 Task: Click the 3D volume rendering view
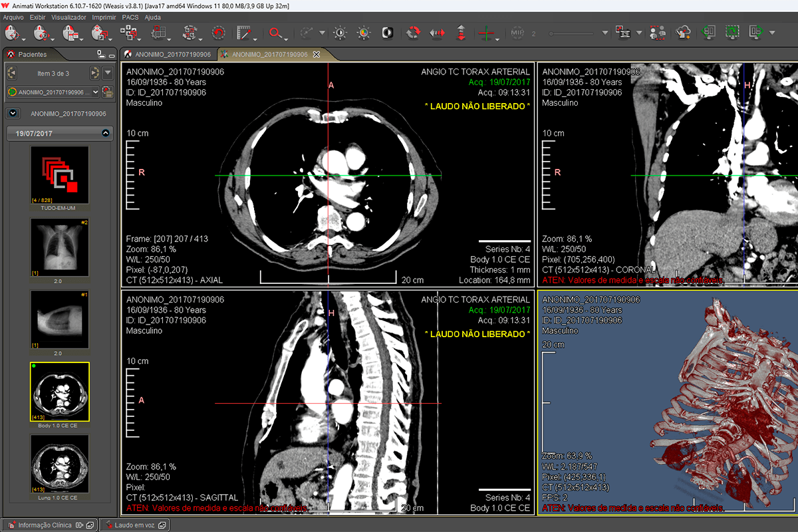[x=668, y=402]
